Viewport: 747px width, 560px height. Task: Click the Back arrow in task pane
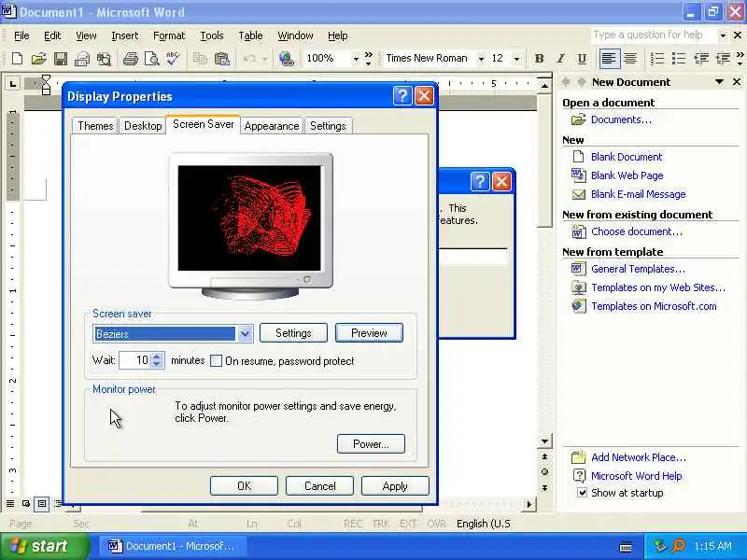tap(566, 82)
